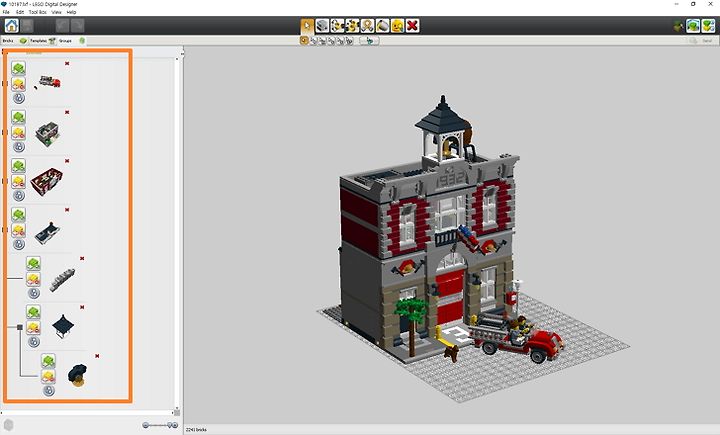The image size is (720, 435).
Task: Activate the Select tool arrow
Action: [x=307, y=26]
